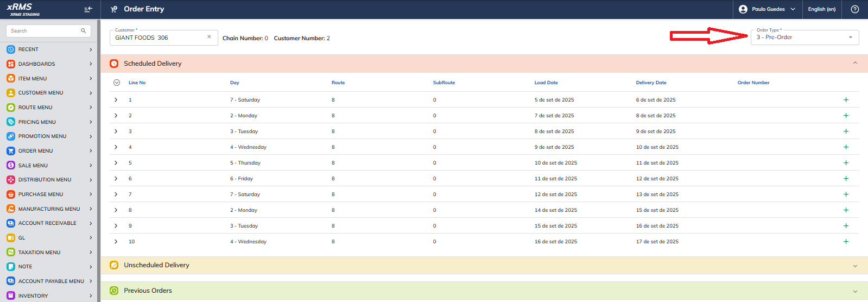Click the Unscheduled Delivery section icon
This screenshot has height=302, width=868.
coord(114,265)
